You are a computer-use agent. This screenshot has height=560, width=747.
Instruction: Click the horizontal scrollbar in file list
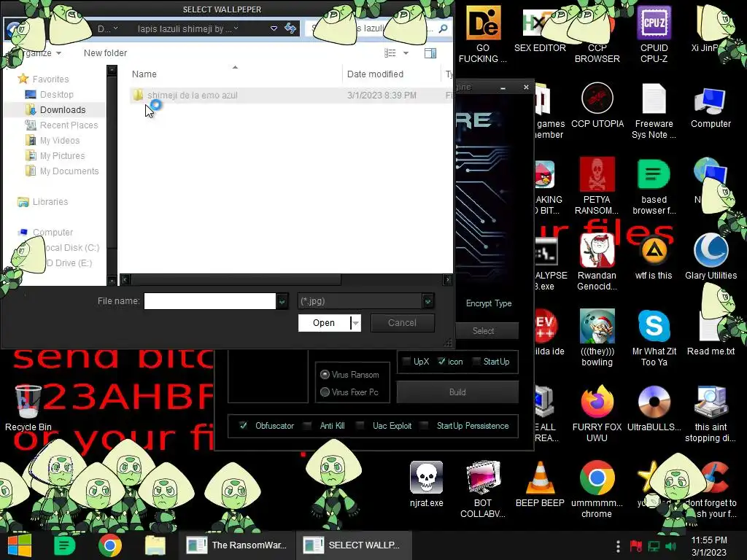point(236,279)
